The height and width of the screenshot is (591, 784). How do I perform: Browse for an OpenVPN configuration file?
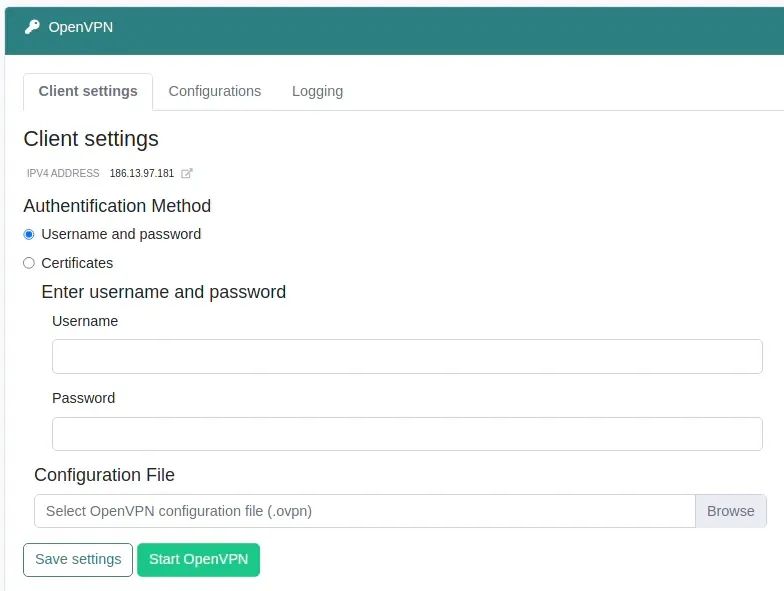[730, 511]
